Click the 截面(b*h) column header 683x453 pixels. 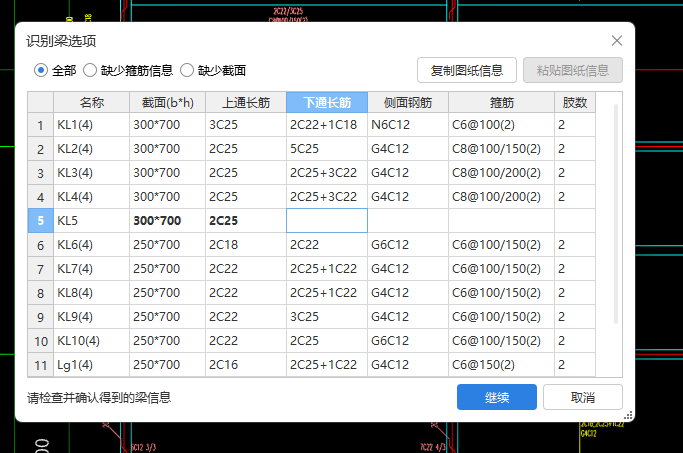pos(167,102)
